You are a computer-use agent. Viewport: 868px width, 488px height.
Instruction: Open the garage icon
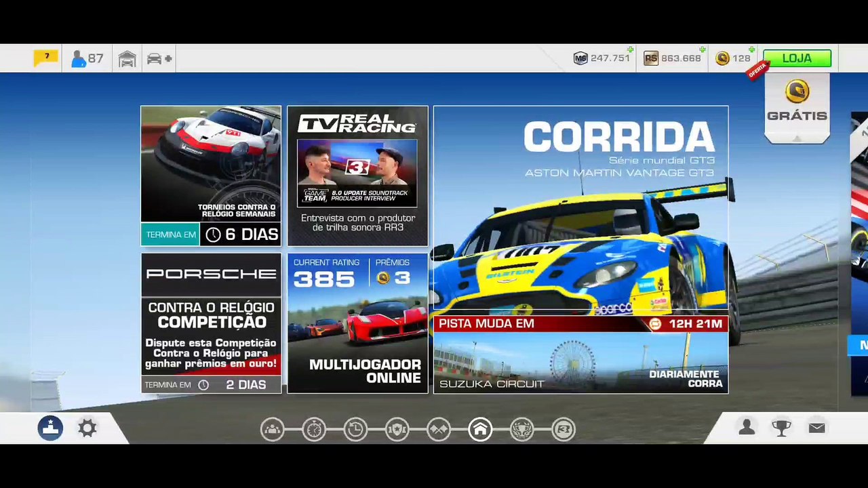pyautogui.click(x=127, y=59)
